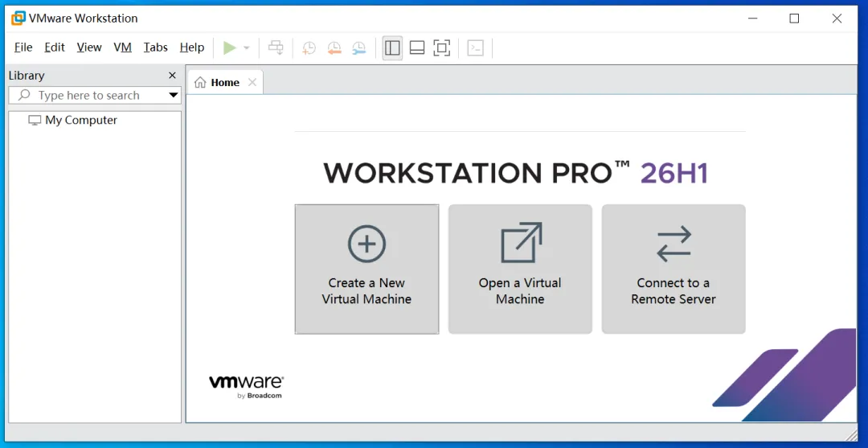Click the home icon on the Home tab
The image size is (868, 448).
(200, 83)
